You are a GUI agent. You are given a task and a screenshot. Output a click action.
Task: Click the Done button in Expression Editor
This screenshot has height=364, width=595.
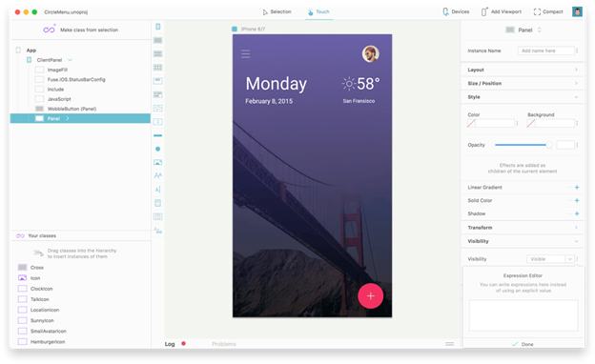pyautogui.click(x=523, y=344)
